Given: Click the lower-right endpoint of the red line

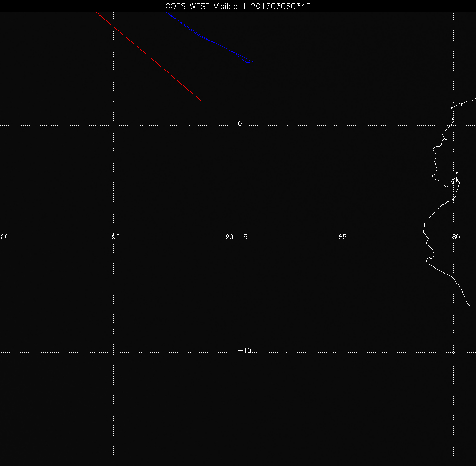Looking at the screenshot, I should [x=200, y=100].
